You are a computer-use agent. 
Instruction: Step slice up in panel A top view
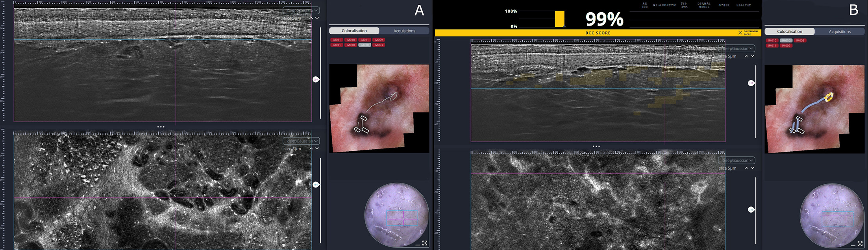pyautogui.click(x=311, y=18)
